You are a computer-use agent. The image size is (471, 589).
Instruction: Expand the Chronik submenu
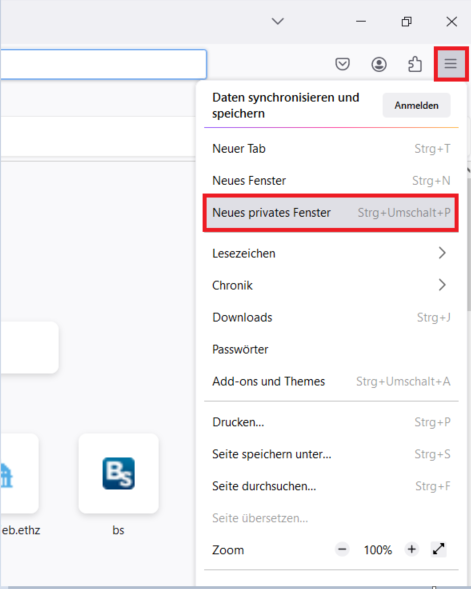pyautogui.click(x=331, y=285)
